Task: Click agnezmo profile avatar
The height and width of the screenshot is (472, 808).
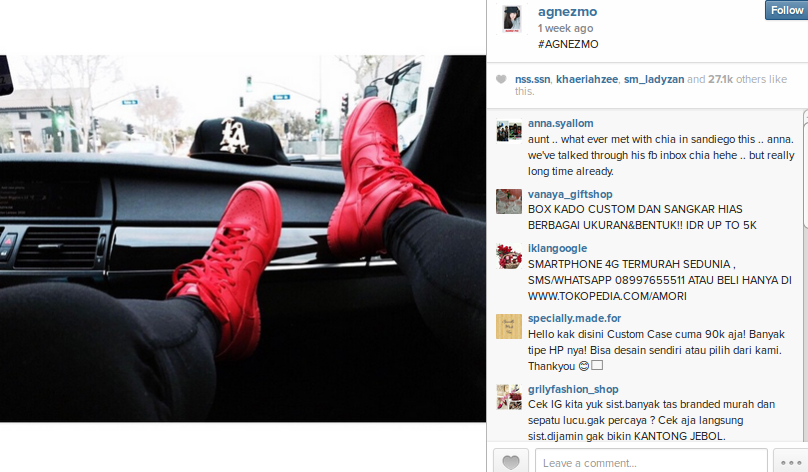Action: [x=512, y=20]
